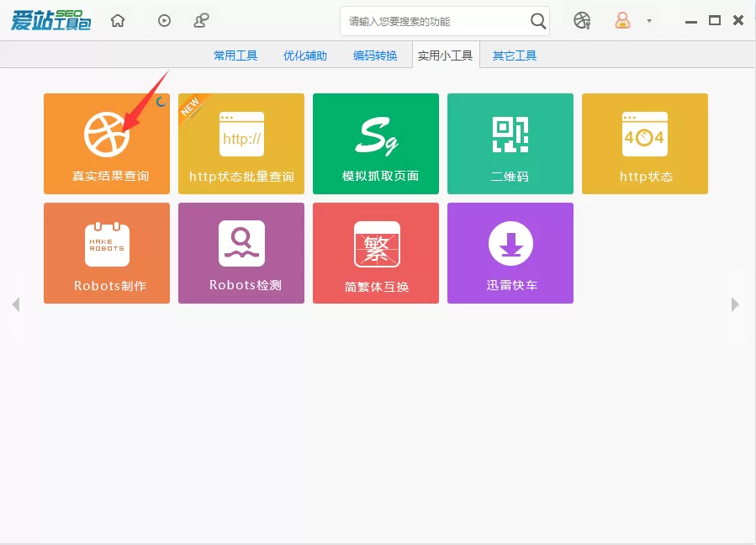756x545 pixels.
Task: Switch to the 编码转换 tab
Action: 375,56
